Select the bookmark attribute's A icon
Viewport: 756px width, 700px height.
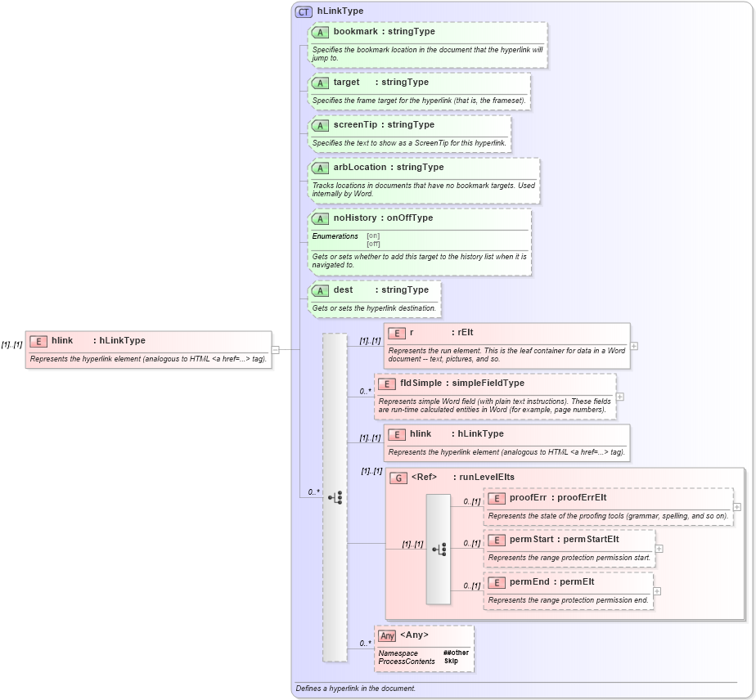click(x=321, y=32)
